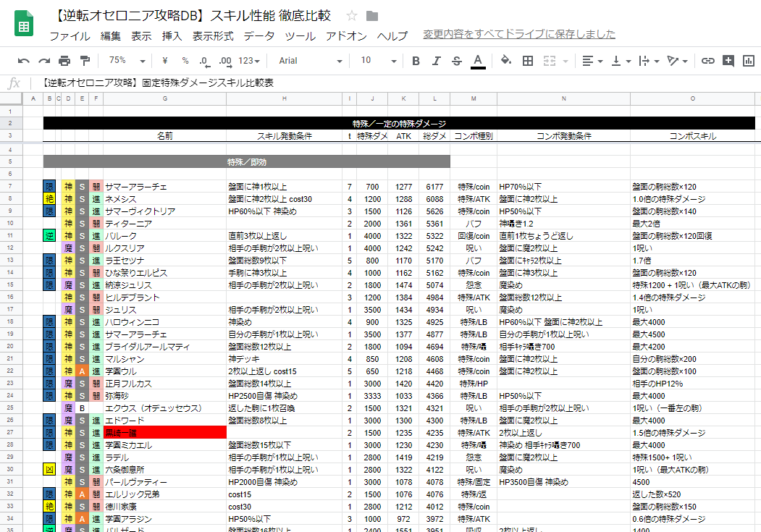The width and height of the screenshot is (761, 532).
Task: Open text wrapping dropdown
Action: (649, 61)
